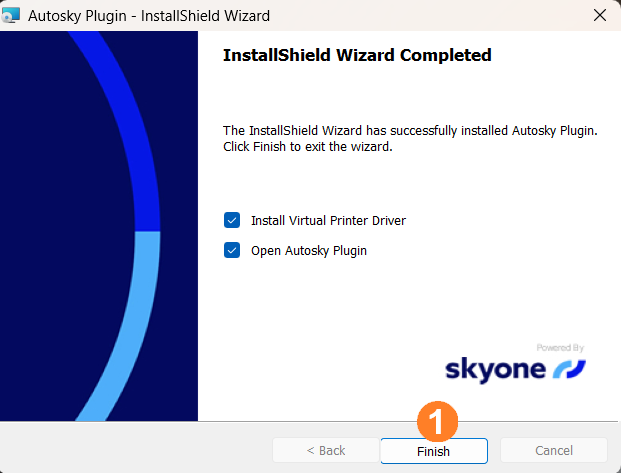Click the skyone logo

[x=515, y=369]
